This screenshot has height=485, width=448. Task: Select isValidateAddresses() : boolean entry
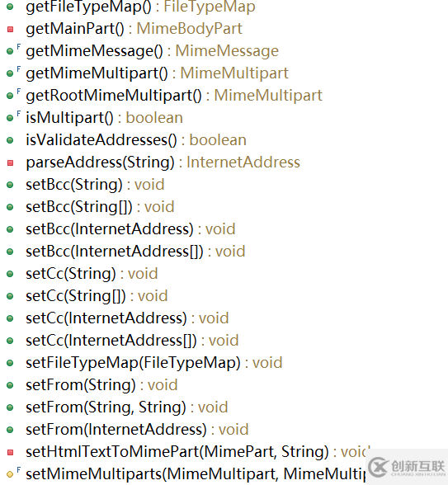click(x=136, y=140)
